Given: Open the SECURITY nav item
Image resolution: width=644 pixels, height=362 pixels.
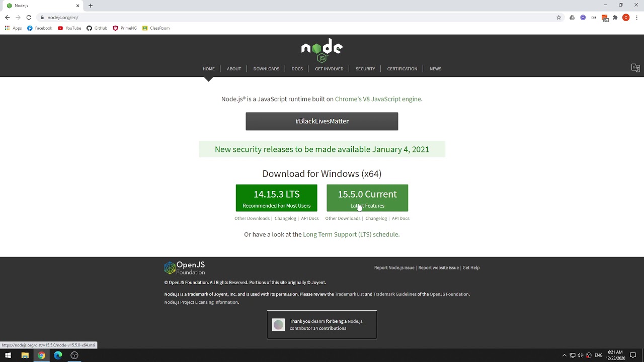Looking at the screenshot, I should pyautogui.click(x=365, y=69).
